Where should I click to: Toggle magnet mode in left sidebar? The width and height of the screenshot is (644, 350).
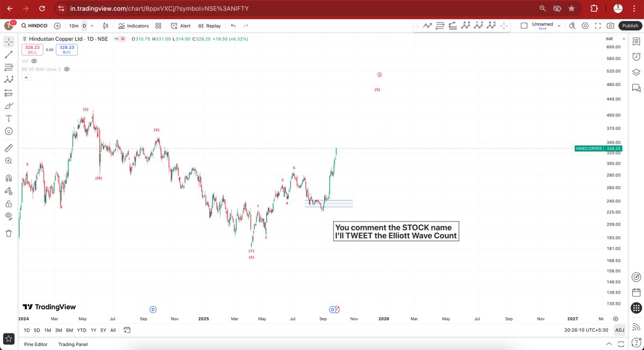9,178
